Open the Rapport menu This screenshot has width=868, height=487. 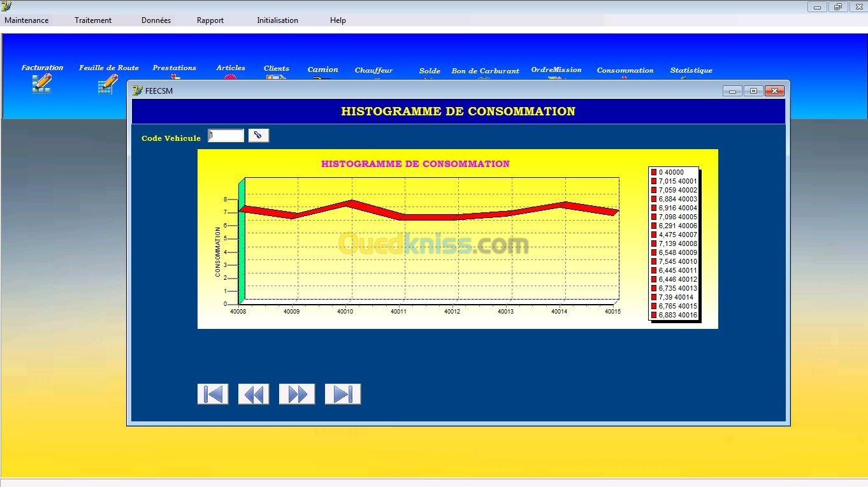pos(210,20)
